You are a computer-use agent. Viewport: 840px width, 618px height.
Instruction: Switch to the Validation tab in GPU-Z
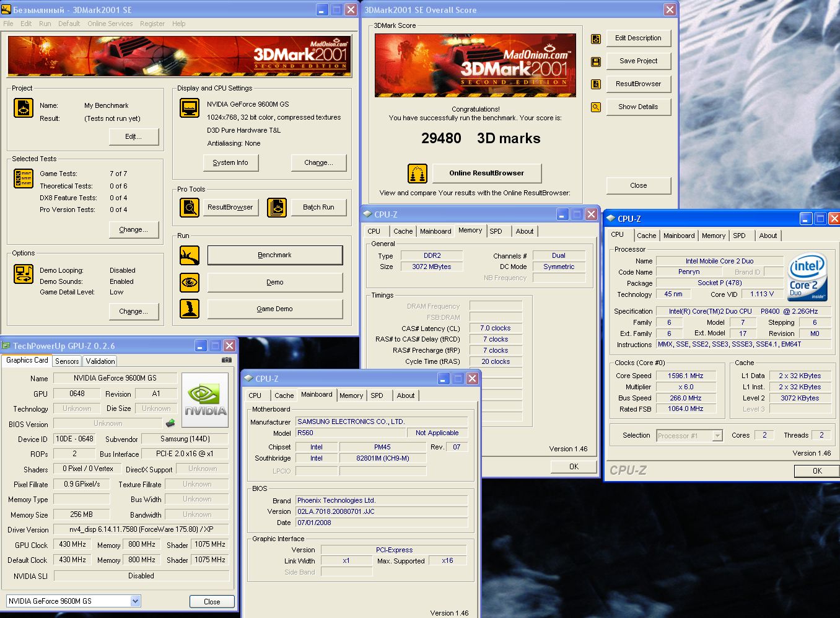[100, 361]
